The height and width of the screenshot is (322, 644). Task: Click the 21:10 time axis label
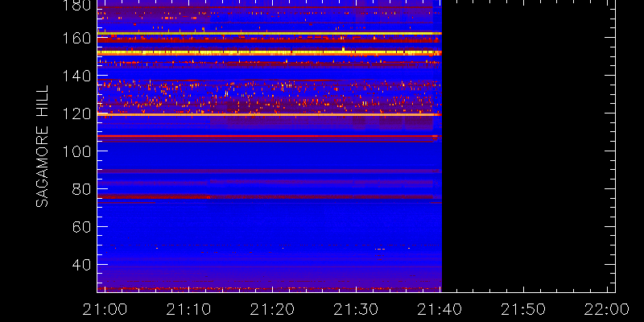pyautogui.click(x=188, y=309)
